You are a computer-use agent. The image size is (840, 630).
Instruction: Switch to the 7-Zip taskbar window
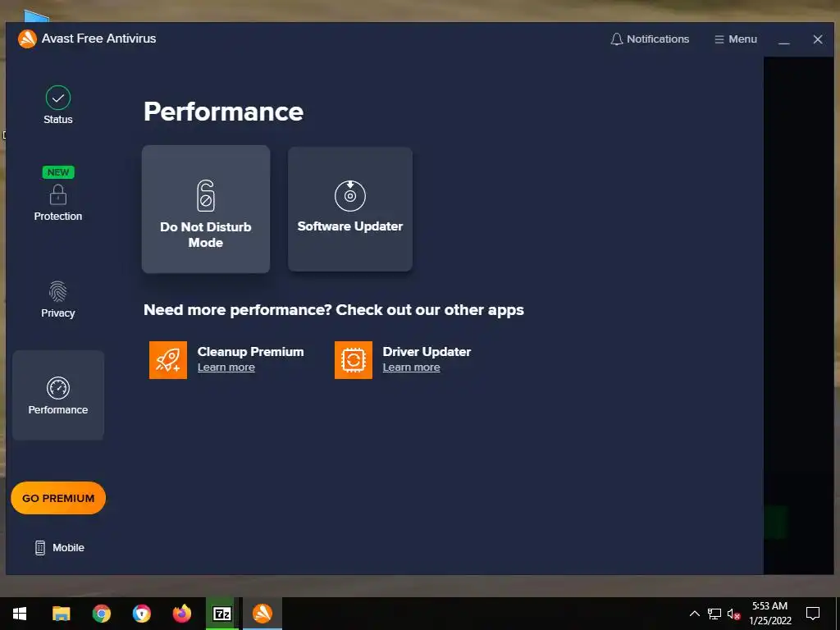tap(221, 614)
